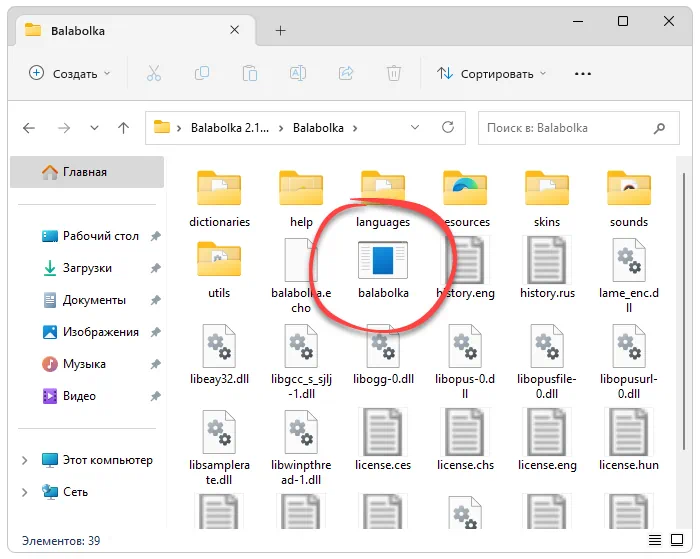Unpin Рабочий стол with its pin icon

pyautogui.click(x=155, y=236)
